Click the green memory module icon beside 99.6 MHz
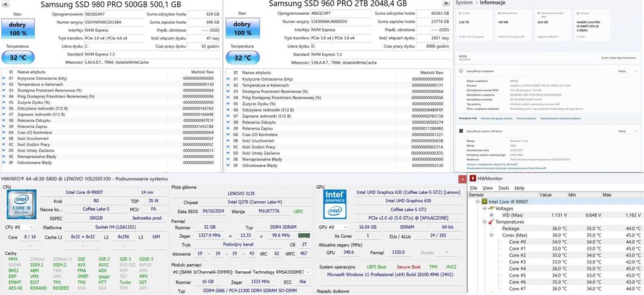The width and height of the screenshot is (644, 295). pyautogui.click(x=303, y=236)
